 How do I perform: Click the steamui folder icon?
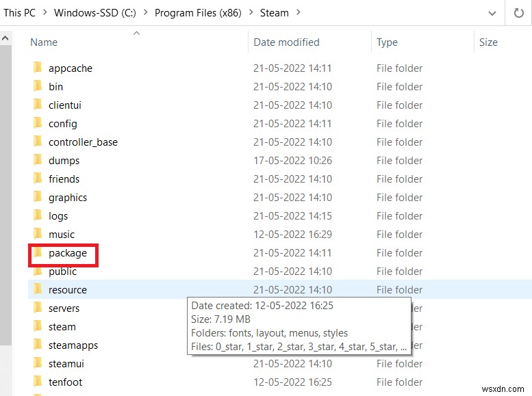(38, 363)
